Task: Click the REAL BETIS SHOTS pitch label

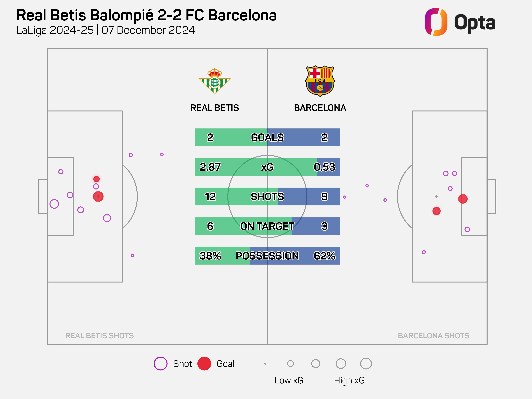Action: [99, 336]
